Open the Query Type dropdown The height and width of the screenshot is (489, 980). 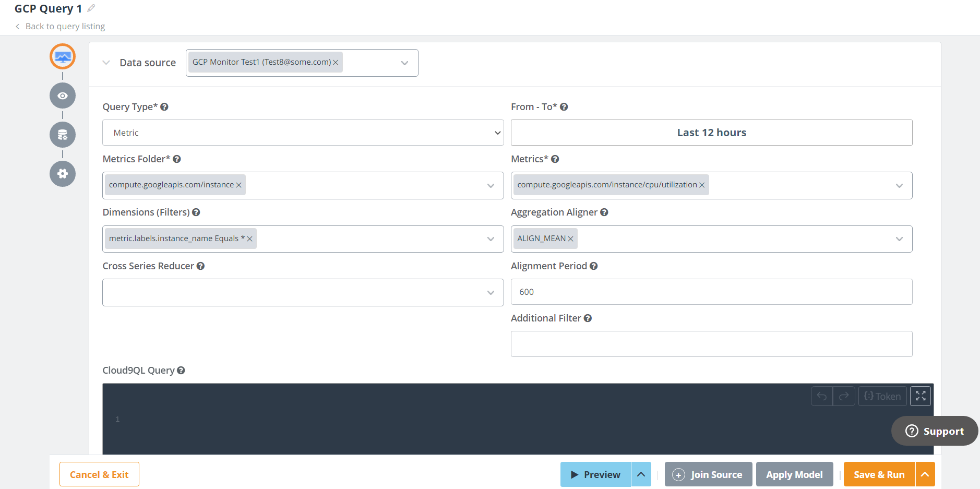point(303,133)
